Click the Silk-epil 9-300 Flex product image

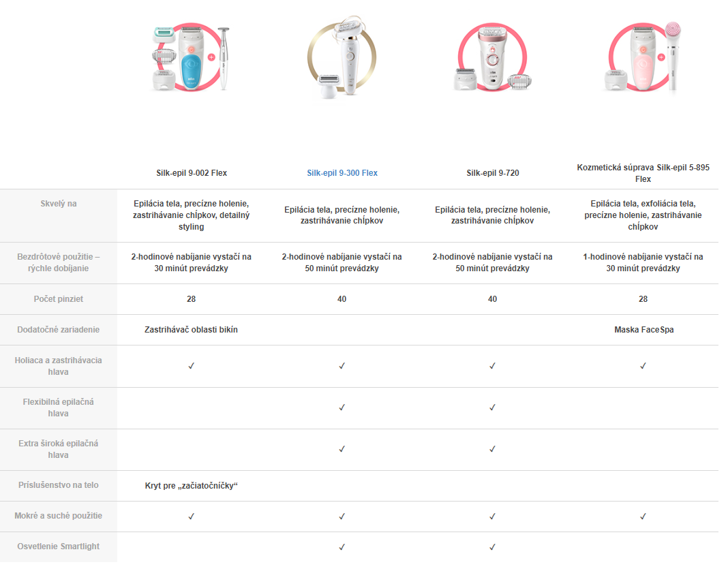tap(342, 60)
